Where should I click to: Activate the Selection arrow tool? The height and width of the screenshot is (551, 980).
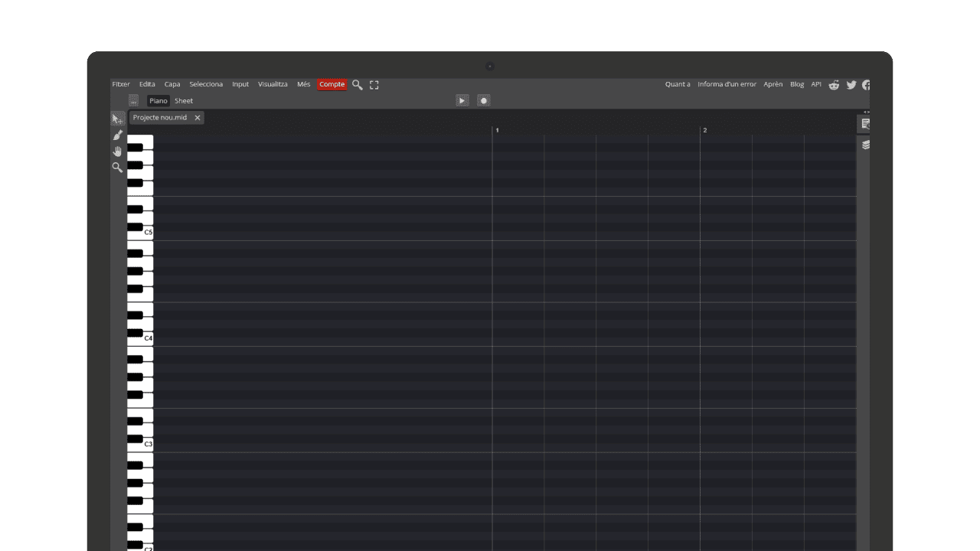click(x=117, y=119)
